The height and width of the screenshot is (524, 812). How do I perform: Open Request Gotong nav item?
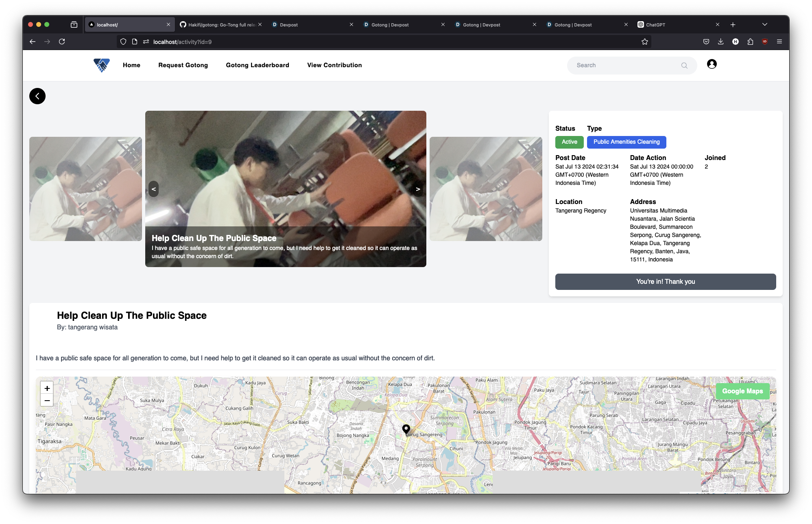[183, 65]
